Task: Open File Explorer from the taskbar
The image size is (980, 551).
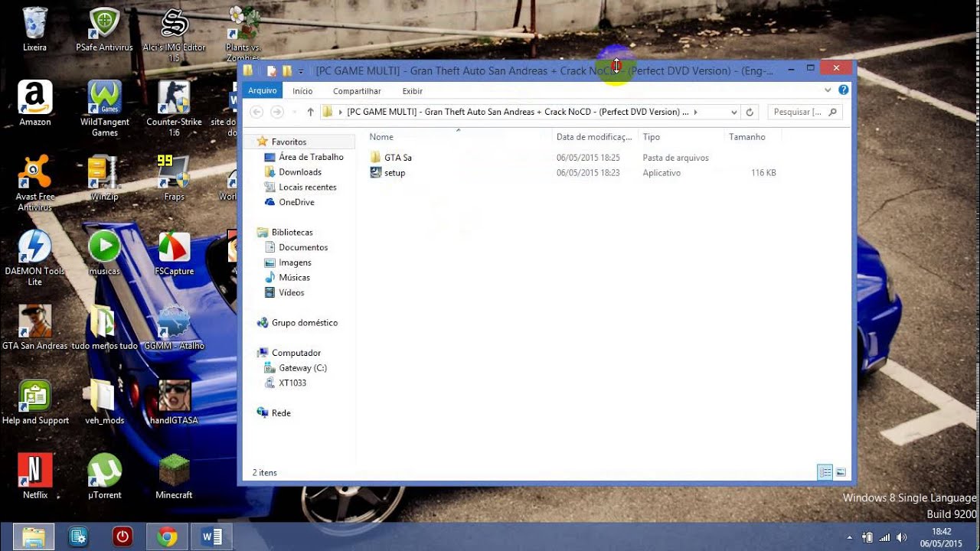Action: (x=34, y=537)
